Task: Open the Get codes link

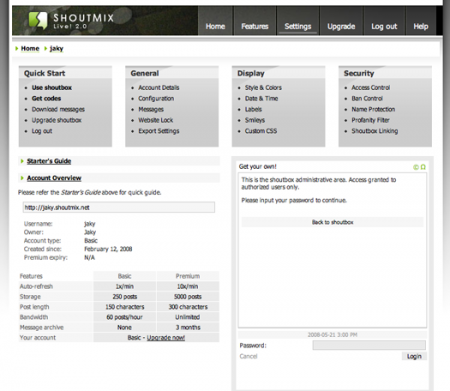Action: (46, 99)
